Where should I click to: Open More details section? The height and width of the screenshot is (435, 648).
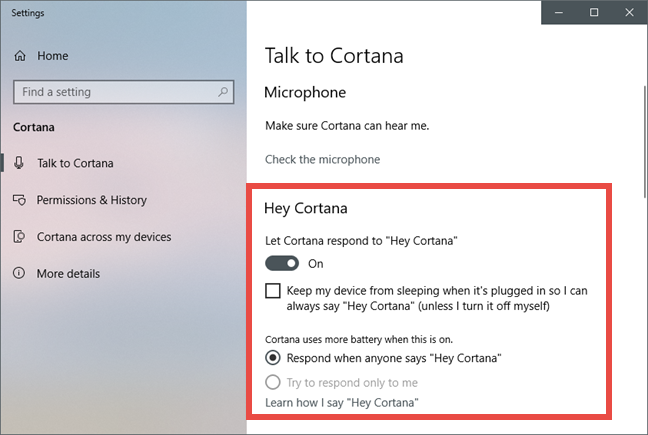[68, 273]
